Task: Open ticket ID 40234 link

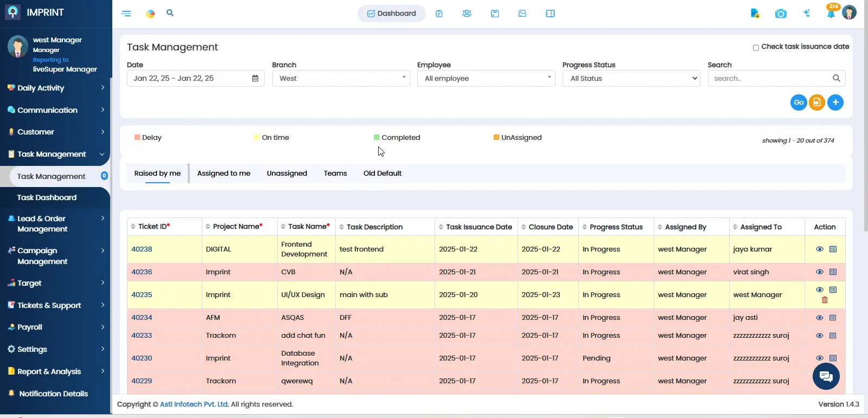Action: (142, 318)
